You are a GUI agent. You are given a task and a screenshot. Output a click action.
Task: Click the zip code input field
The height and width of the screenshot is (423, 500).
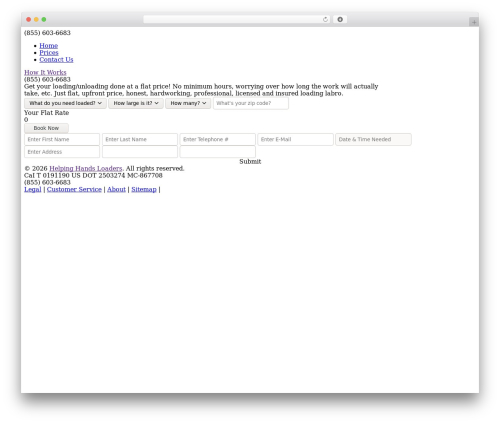click(251, 103)
